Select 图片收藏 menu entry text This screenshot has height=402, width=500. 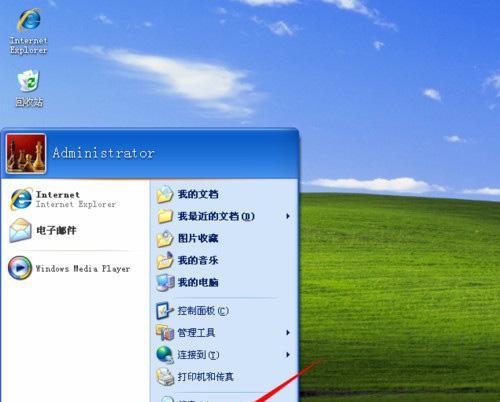[x=198, y=238]
